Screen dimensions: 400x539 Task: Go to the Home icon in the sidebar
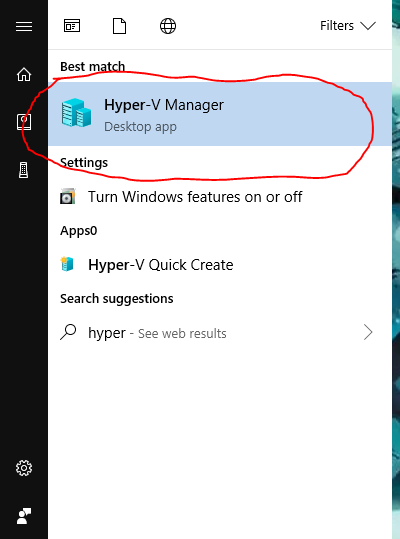(24, 74)
